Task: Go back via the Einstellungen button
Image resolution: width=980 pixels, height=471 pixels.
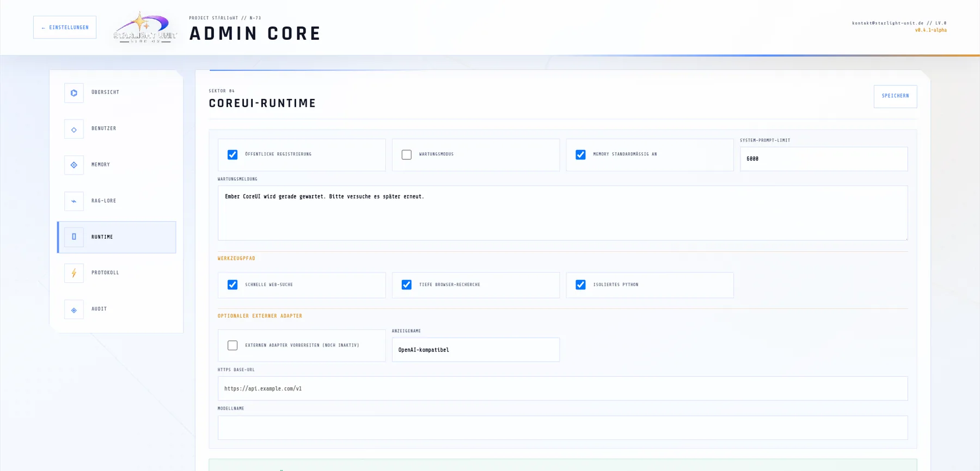Action: pos(65,27)
